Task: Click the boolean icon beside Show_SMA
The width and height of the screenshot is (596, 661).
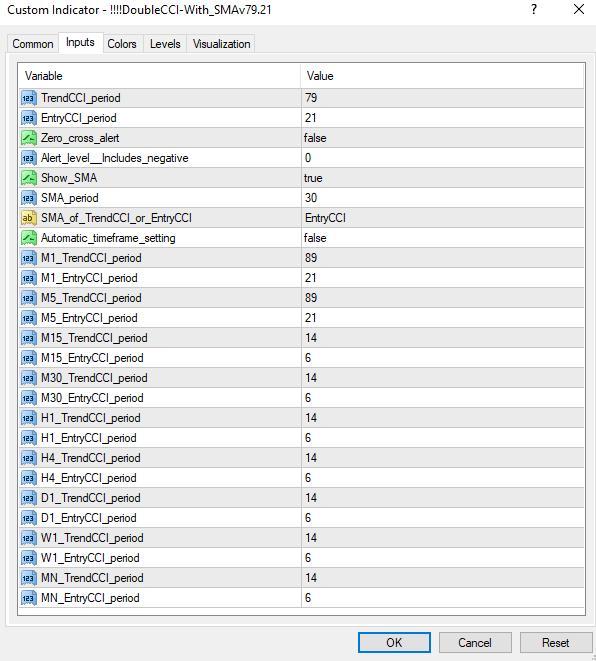Action: point(29,178)
